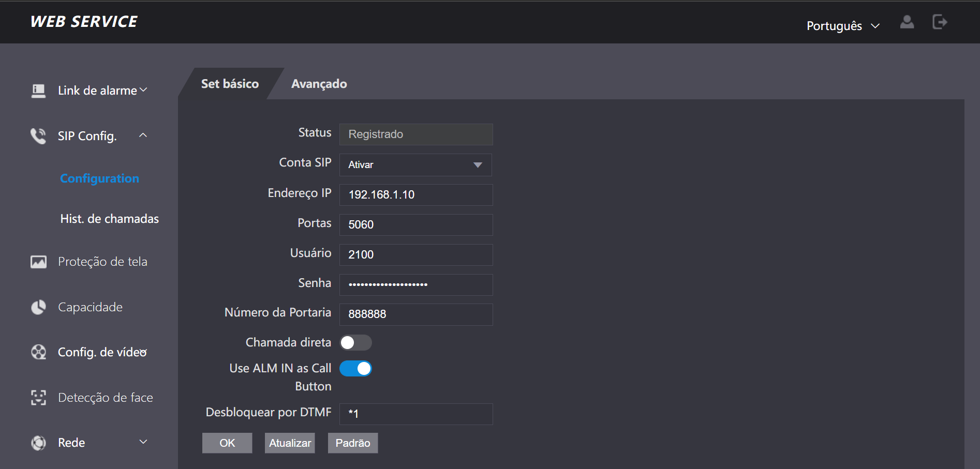Click the Rede menu label
This screenshot has height=469, width=980.
71,443
